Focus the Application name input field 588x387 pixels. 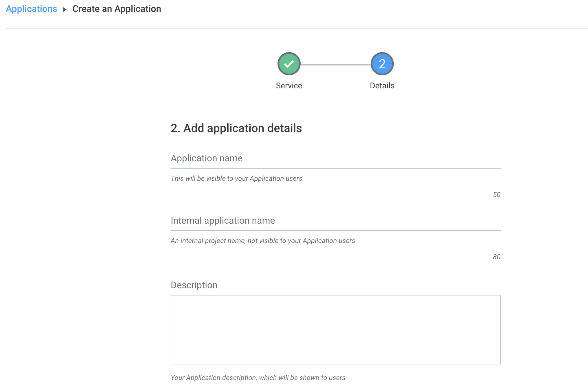pyautogui.click(x=335, y=158)
